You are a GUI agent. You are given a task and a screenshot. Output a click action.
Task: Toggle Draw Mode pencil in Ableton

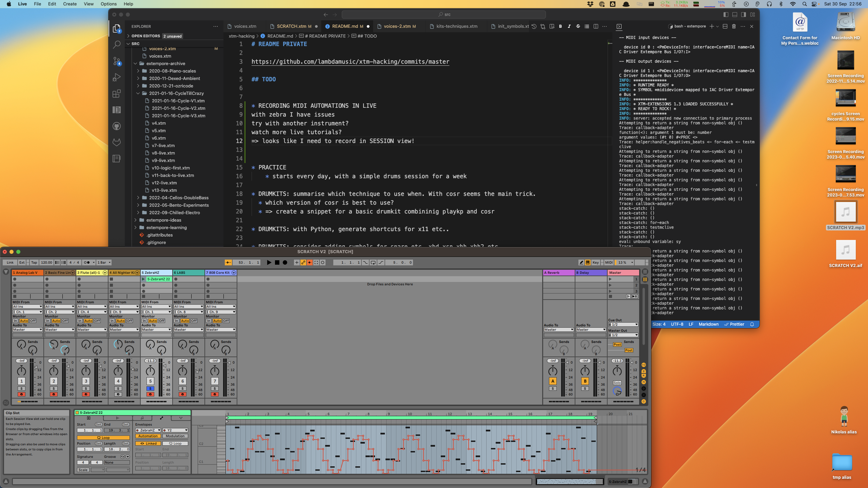[581, 262]
